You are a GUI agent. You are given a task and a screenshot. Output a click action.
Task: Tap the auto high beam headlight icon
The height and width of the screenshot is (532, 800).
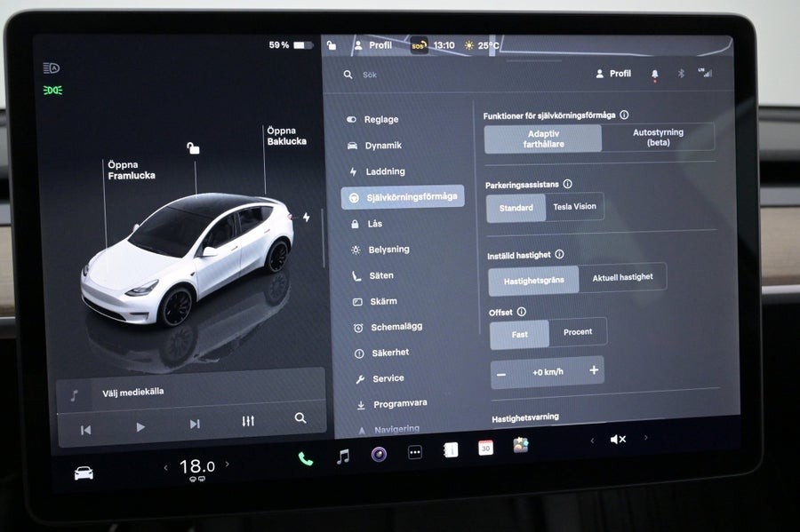(x=52, y=67)
